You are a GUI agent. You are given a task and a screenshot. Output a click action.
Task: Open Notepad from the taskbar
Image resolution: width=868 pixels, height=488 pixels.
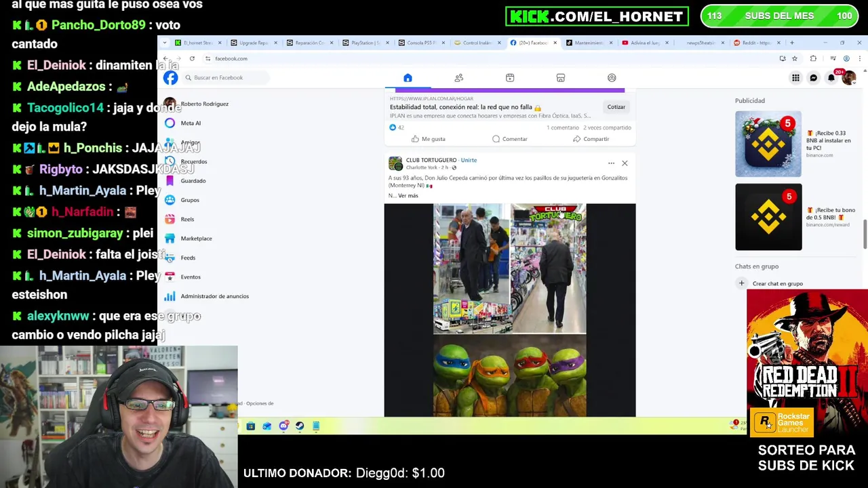[x=316, y=426]
